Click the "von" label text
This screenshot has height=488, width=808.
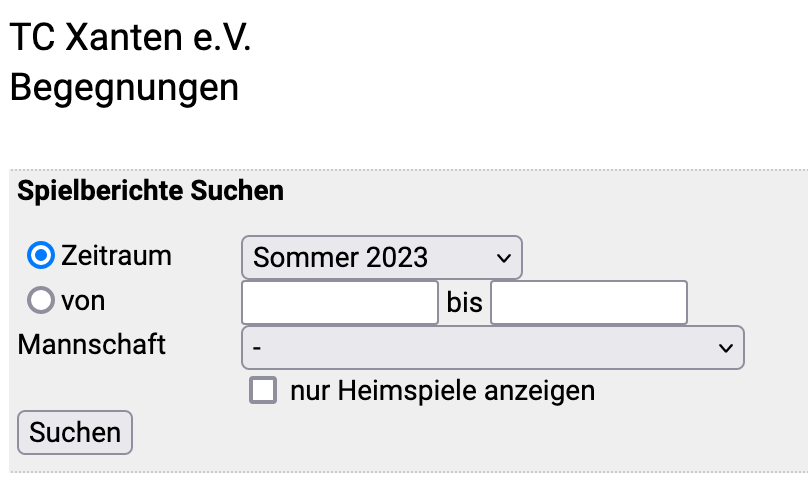(x=83, y=300)
